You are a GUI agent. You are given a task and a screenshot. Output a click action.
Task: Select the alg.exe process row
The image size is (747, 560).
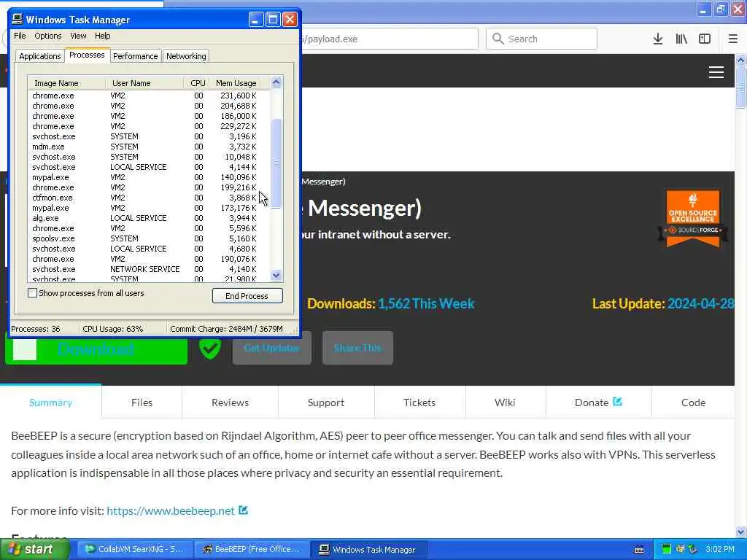pyautogui.click(x=149, y=218)
